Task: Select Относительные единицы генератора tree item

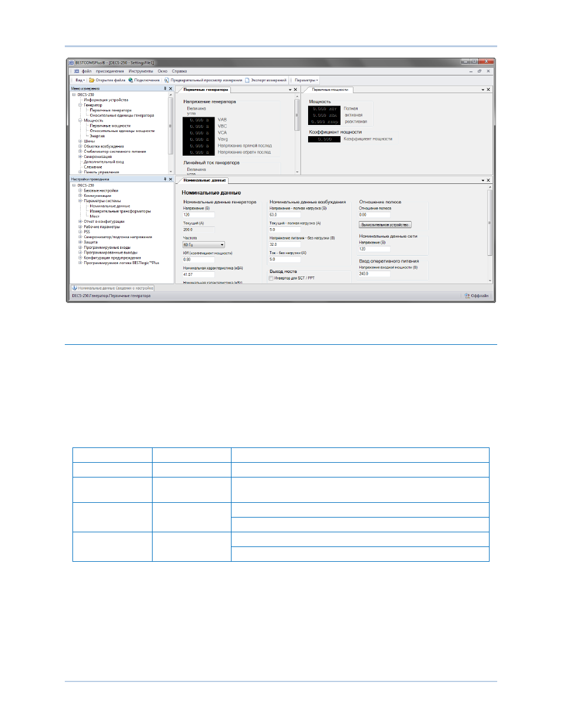Action: pos(122,116)
